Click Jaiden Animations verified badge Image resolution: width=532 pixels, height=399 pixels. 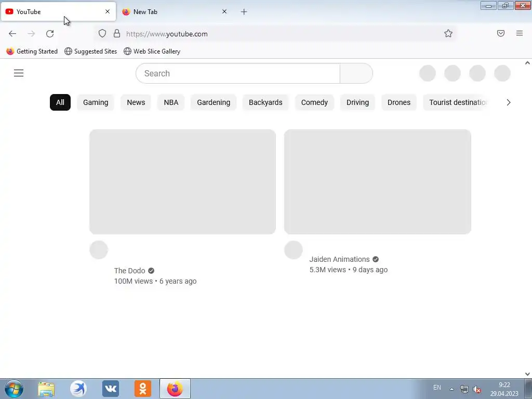[376, 259]
